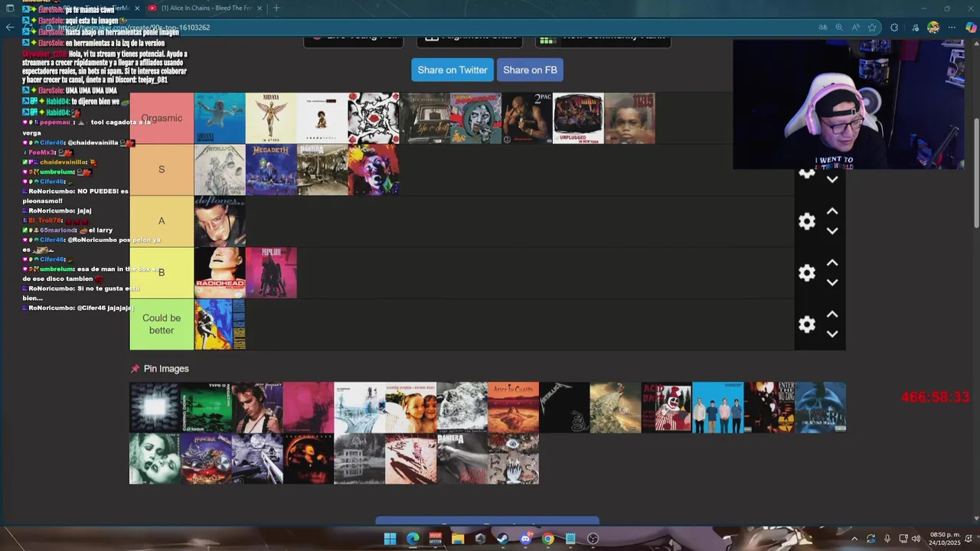
Task: Pick 2Pac album cover in Orgasmic tier
Action: 527,119
